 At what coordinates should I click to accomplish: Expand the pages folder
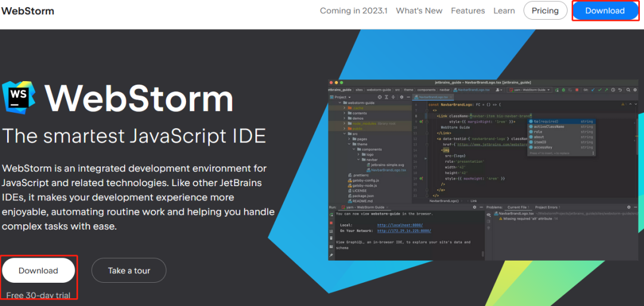tap(349, 139)
